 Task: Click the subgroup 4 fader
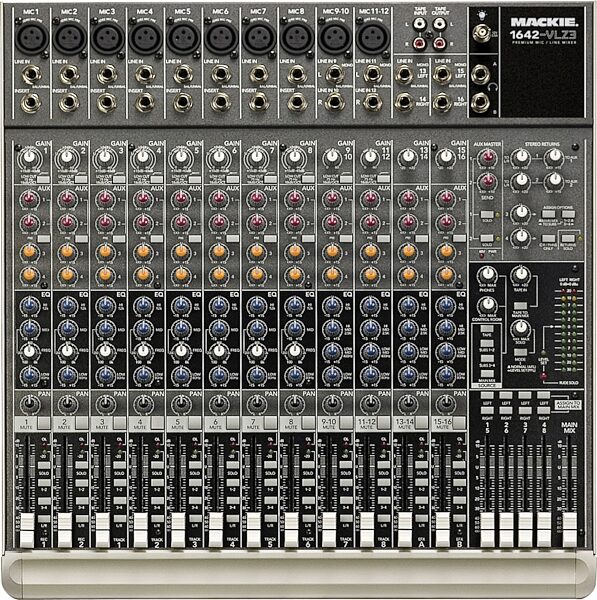tap(544, 530)
